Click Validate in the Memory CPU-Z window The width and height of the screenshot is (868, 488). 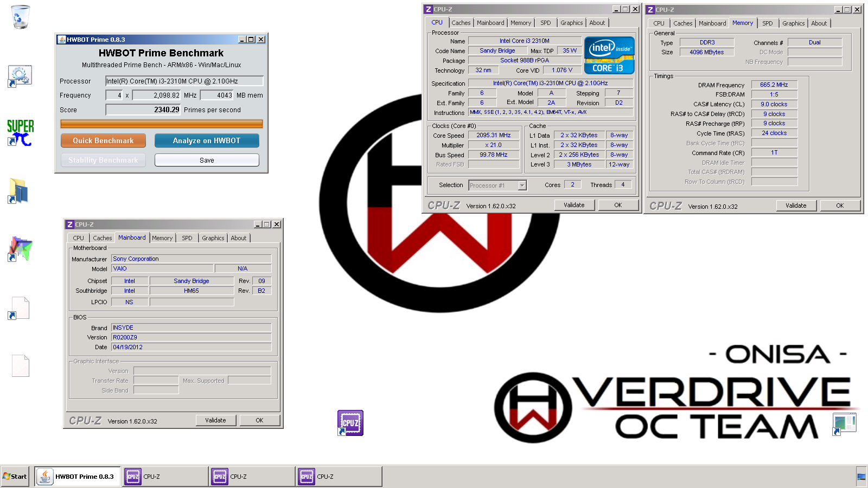(796, 206)
